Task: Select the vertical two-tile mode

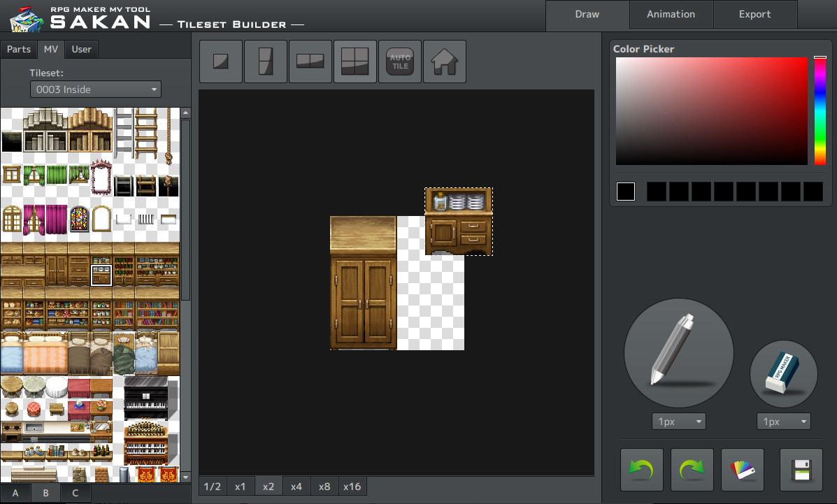Action: [x=265, y=62]
